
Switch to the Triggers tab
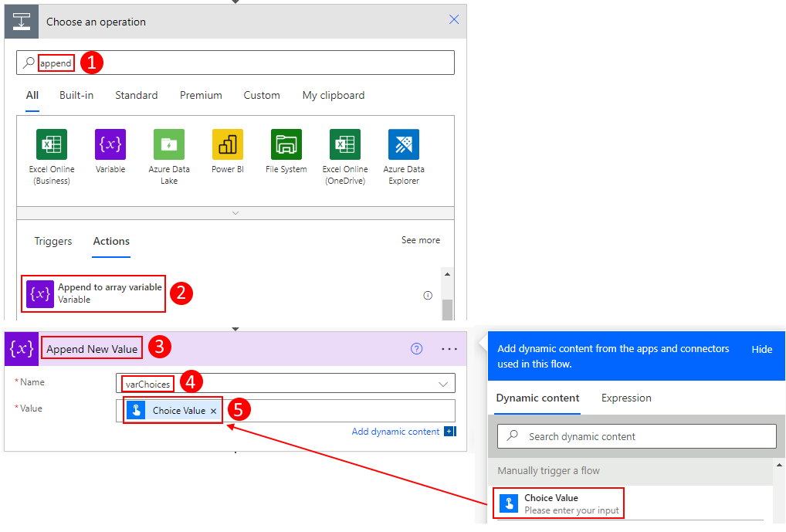pyautogui.click(x=53, y=241)
